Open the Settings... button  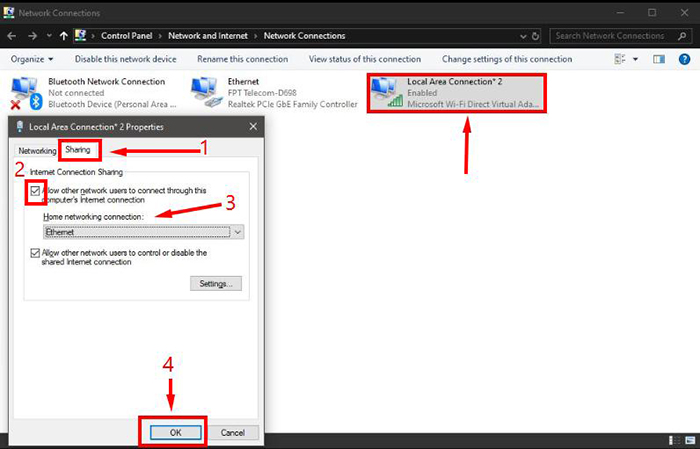point(215,284)
